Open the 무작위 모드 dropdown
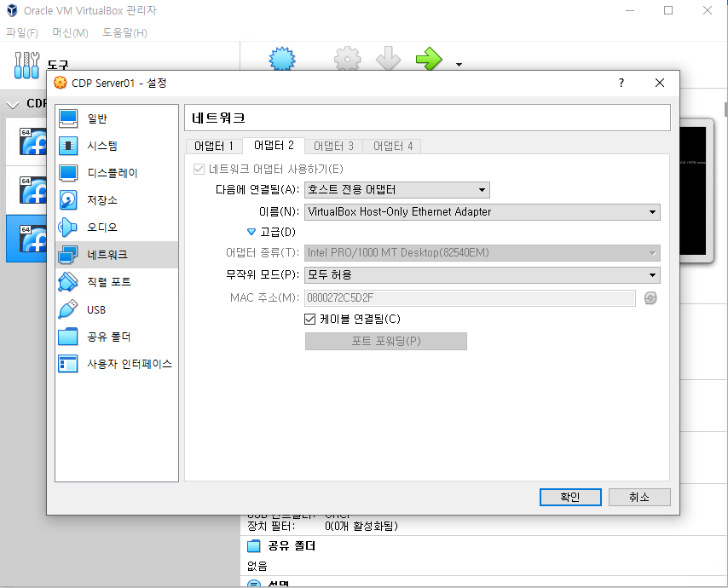Viewport: 728px width, 588px height. [482, 275]
